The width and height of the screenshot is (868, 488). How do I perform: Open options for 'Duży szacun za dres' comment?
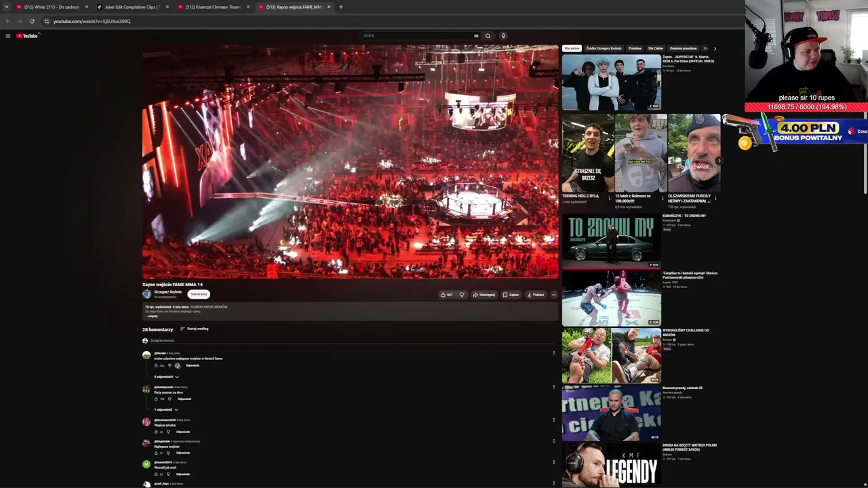click(x=553, y=387)
